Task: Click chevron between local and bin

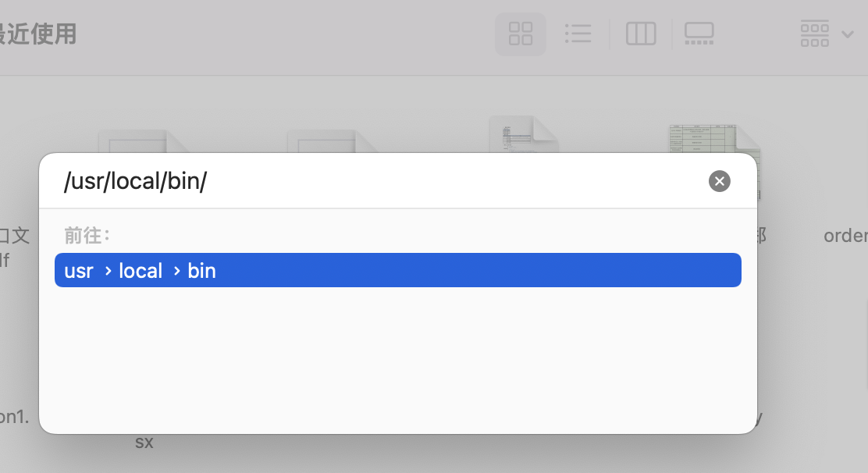Action: (176, 271)
